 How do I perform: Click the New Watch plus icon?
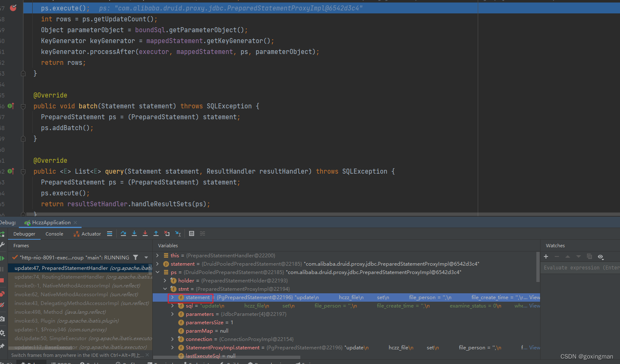point(546,256)
